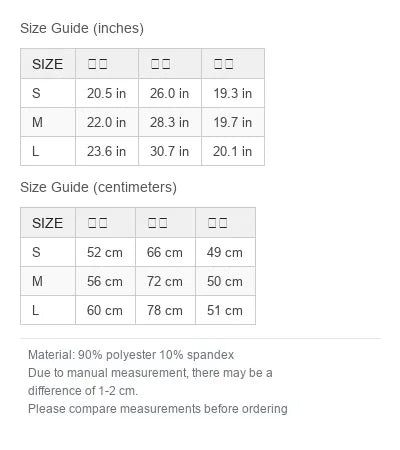Click the Size Guide (centimeters) heading
The height and width of the screenshot is (450, 400).
pos(98,187)
